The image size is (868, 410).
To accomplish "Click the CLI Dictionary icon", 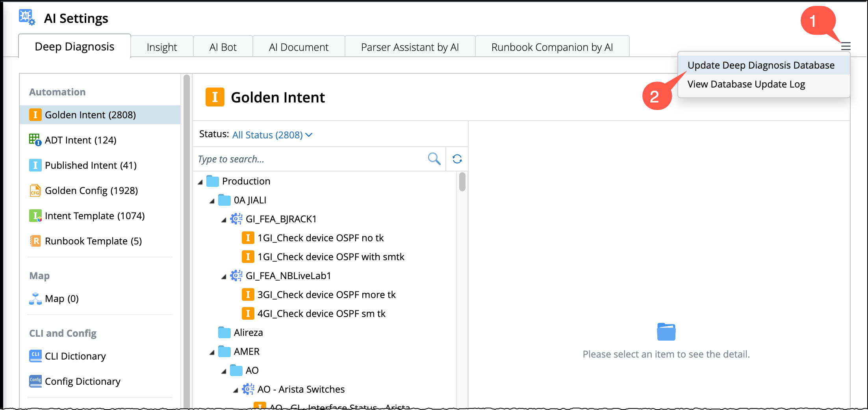I will pos(35,356).
